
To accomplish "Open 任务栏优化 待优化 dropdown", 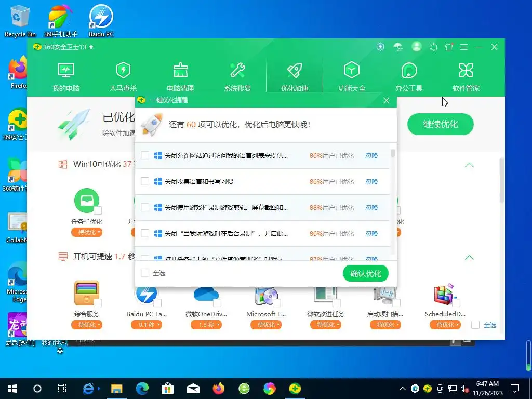I will (87, 232).
